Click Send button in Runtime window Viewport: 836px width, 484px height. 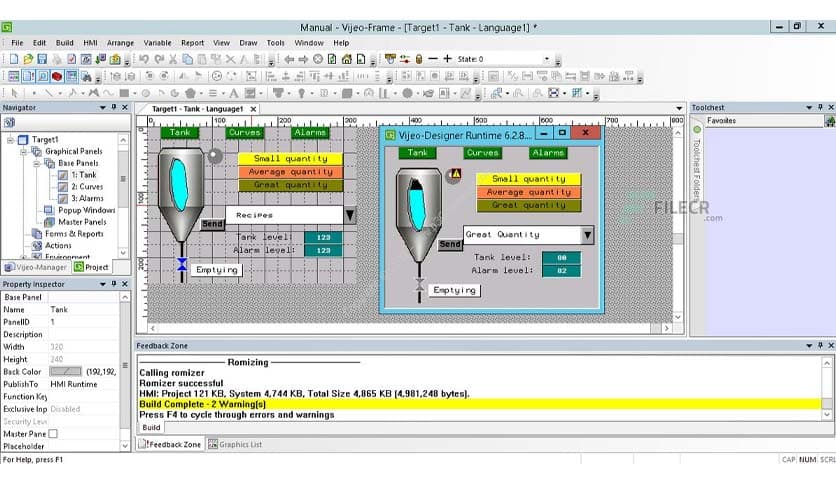(450, 244)
